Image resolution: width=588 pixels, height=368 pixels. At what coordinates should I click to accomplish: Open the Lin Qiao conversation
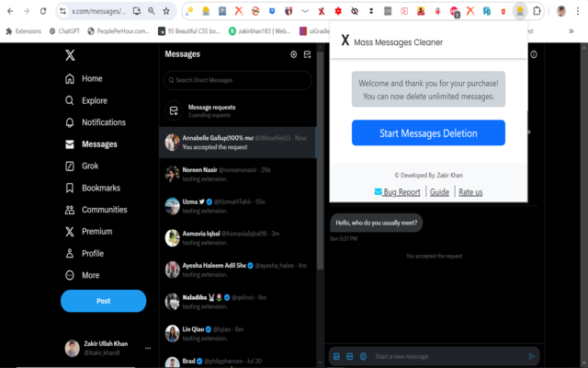pyautogui.click(x=238, y=334)
